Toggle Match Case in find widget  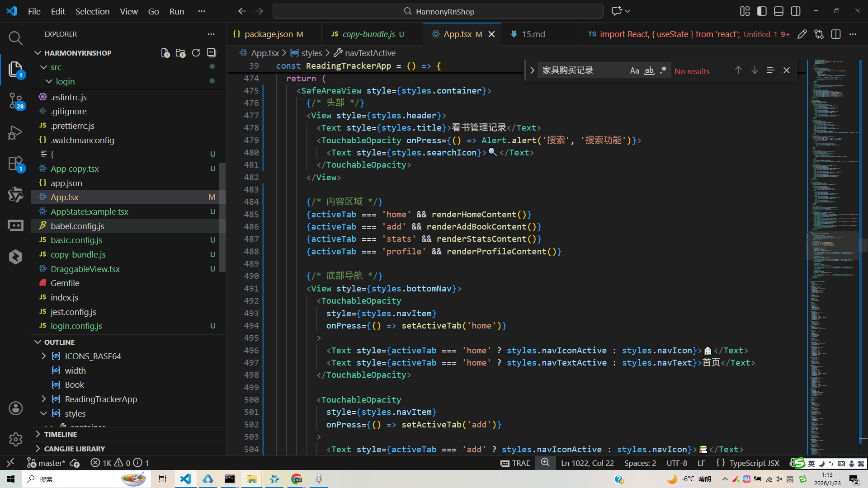click(x=634, y=70)
